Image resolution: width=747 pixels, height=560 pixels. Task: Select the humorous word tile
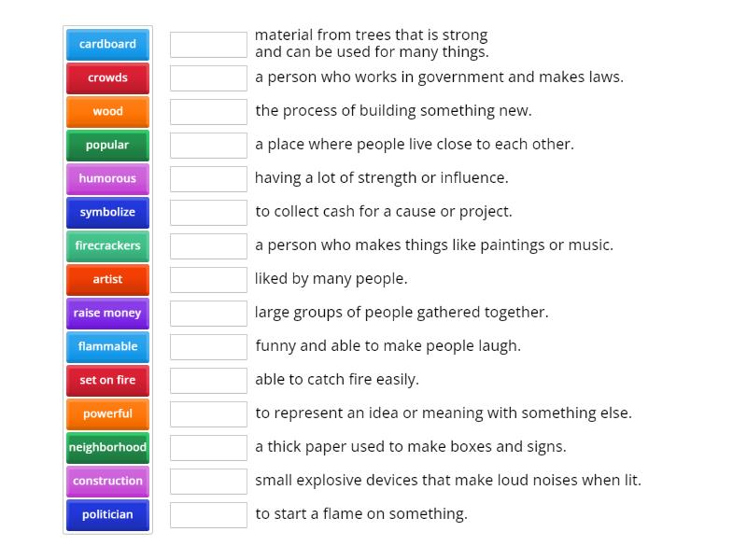point(106,178)
